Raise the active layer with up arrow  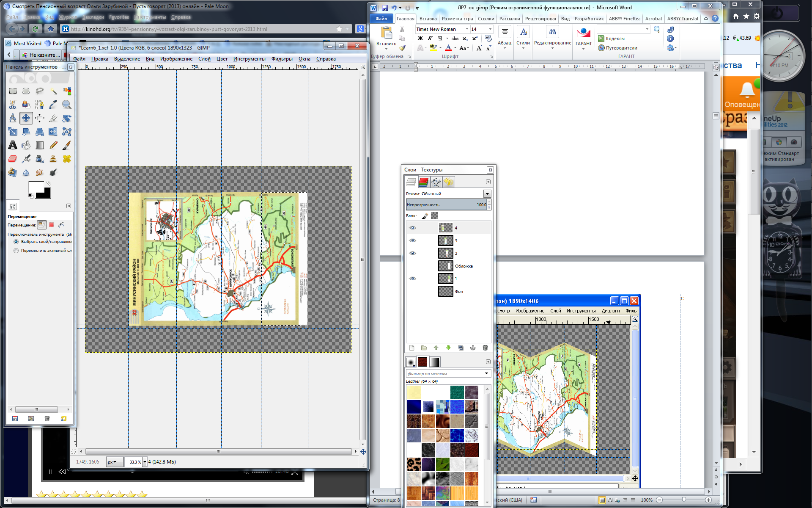coord(436,348)
